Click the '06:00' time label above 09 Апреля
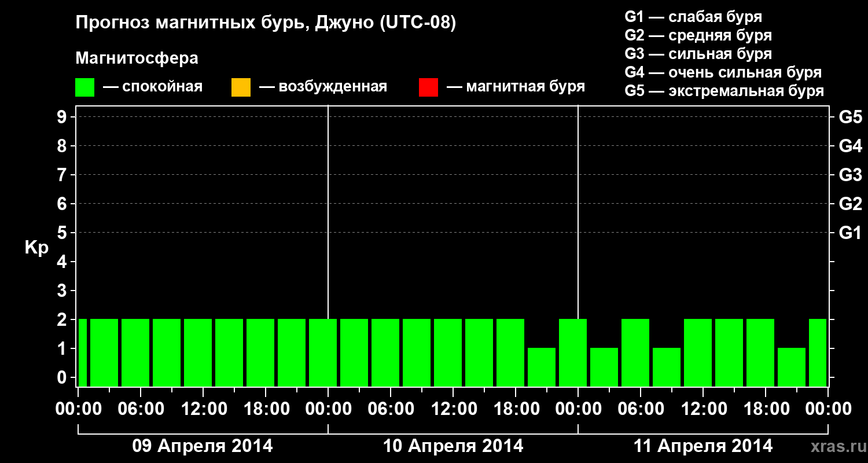868x463 pixels. point(141,409)
